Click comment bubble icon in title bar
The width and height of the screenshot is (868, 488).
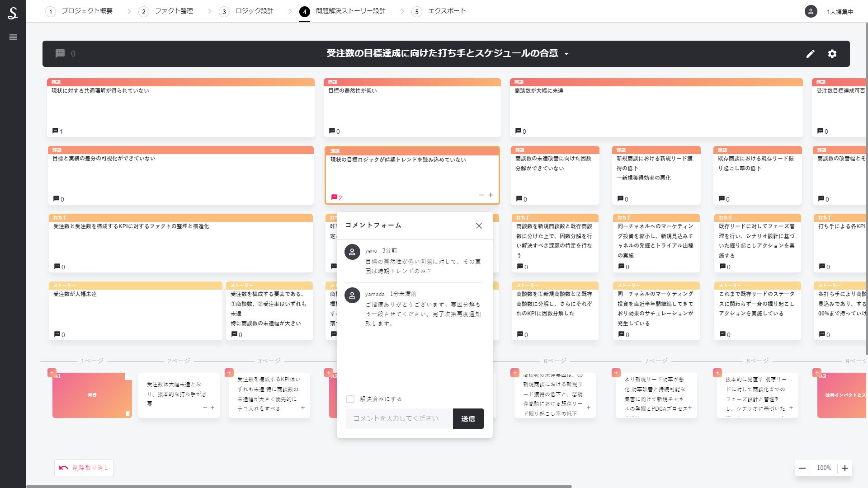tap(60, 54)
